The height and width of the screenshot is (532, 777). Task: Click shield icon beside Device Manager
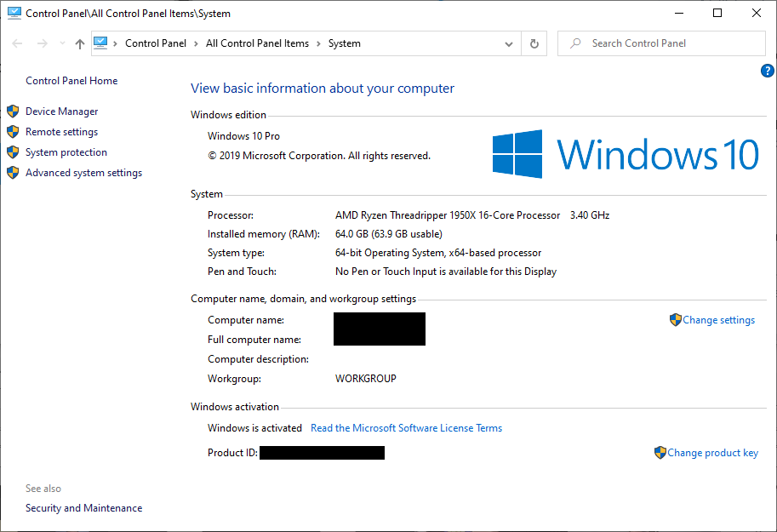pyautogui.click(x=13, y=111)
